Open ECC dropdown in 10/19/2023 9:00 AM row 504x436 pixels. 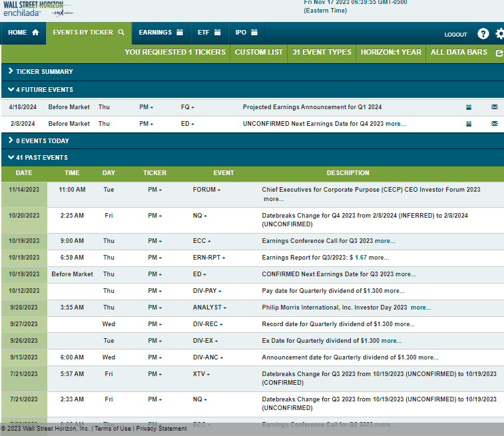click(202, 241)
